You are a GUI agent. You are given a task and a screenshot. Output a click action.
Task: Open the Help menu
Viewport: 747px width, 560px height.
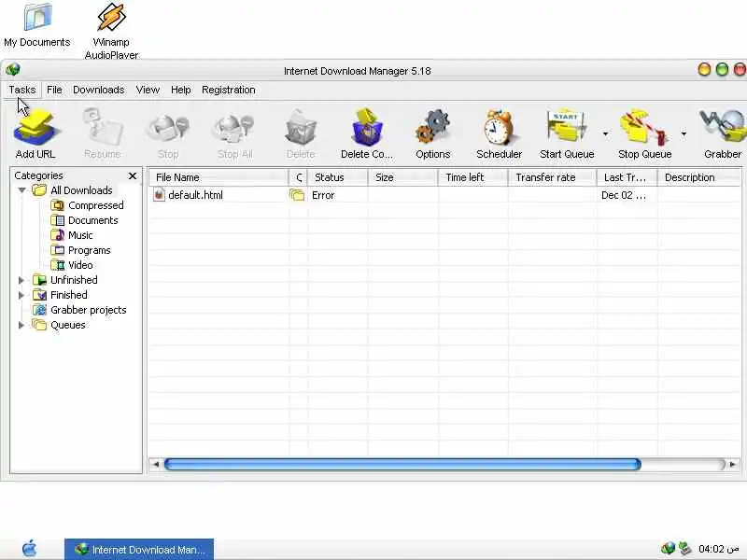[181, 90]
